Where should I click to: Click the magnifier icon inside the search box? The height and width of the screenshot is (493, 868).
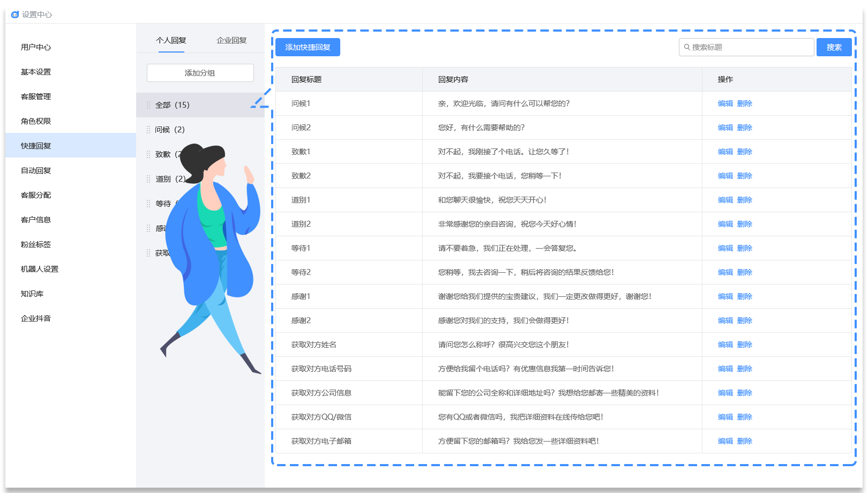pyautogui.click(x=688, y=47)
